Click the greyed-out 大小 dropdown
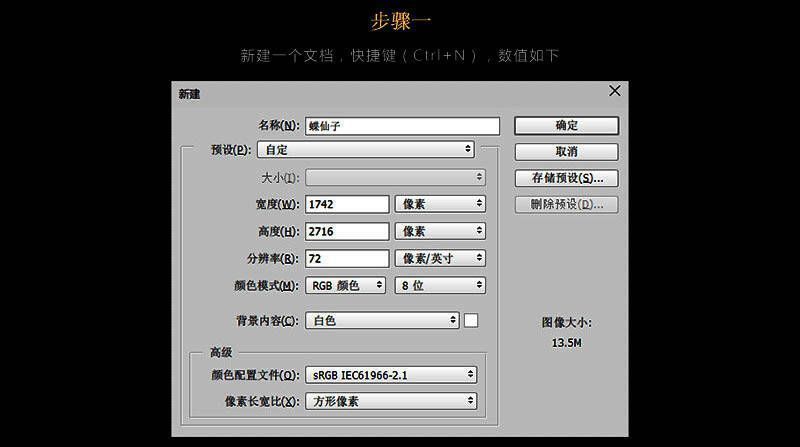This screenshot has height=447, width=800. (395, 177)
